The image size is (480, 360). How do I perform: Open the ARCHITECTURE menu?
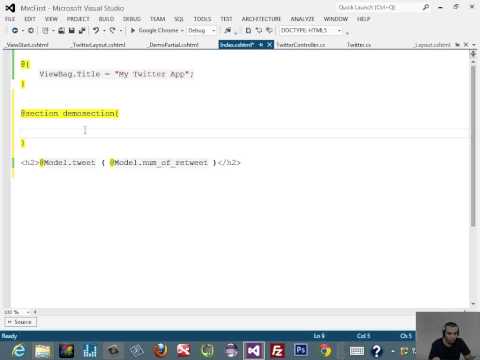(261, 19)
